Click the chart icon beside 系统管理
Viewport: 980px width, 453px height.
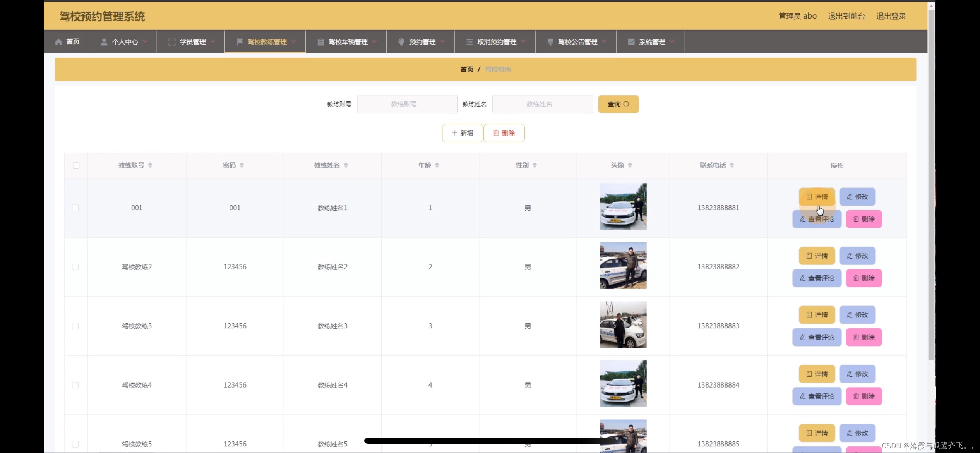point(631,42)
